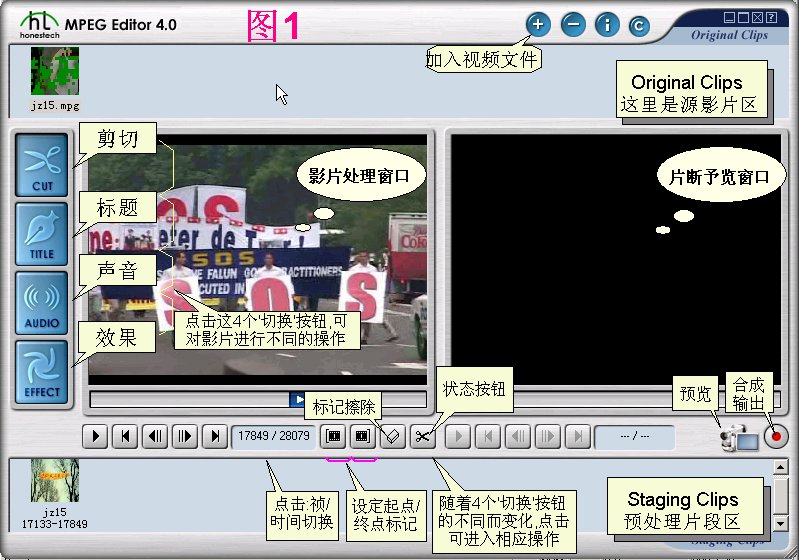Jump to the start of the movie
Screen dimensions: 799x560
click(x=125, y=437)
